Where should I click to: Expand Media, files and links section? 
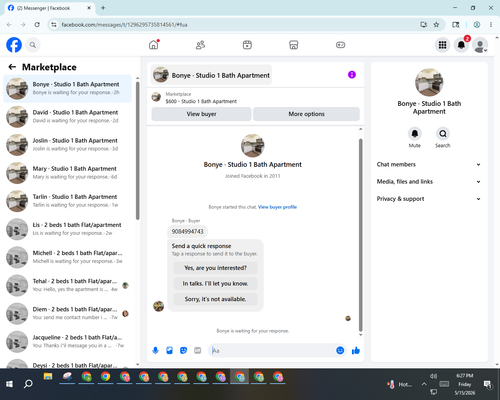[429, 182]
